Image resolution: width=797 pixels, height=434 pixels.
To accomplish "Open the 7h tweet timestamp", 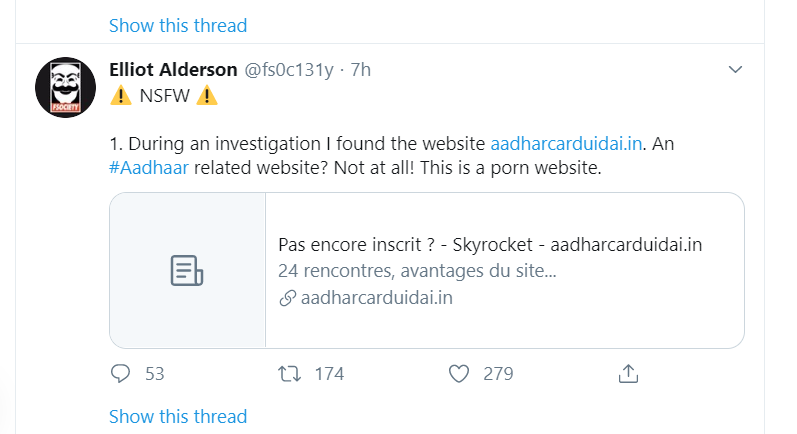I will (360, 70).
